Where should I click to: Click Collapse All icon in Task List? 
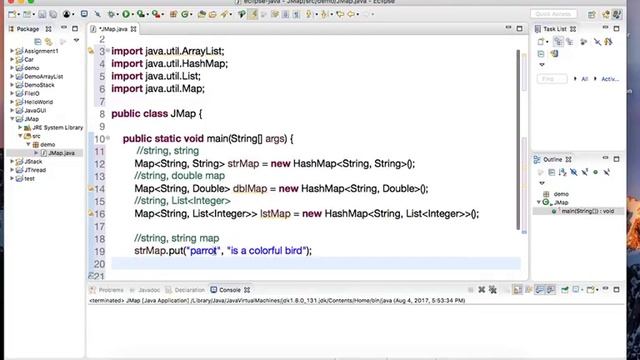click(x=541, y=53)
